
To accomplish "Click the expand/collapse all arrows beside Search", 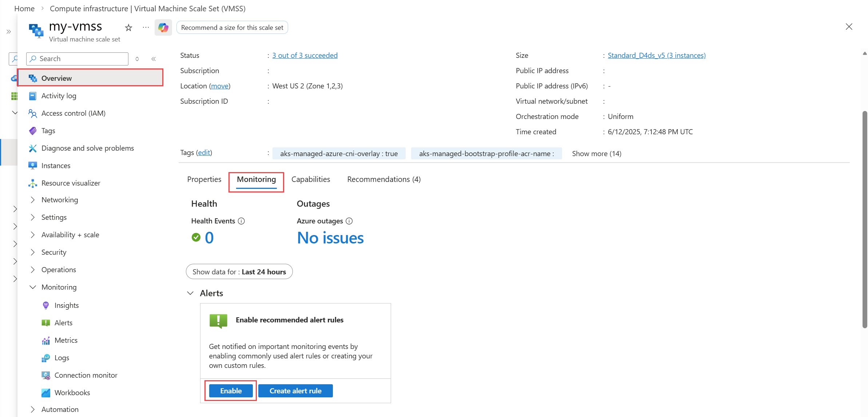I will pos(137,59).
